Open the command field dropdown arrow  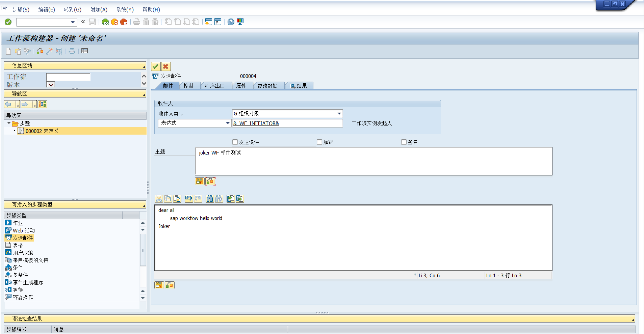(73, 22)
